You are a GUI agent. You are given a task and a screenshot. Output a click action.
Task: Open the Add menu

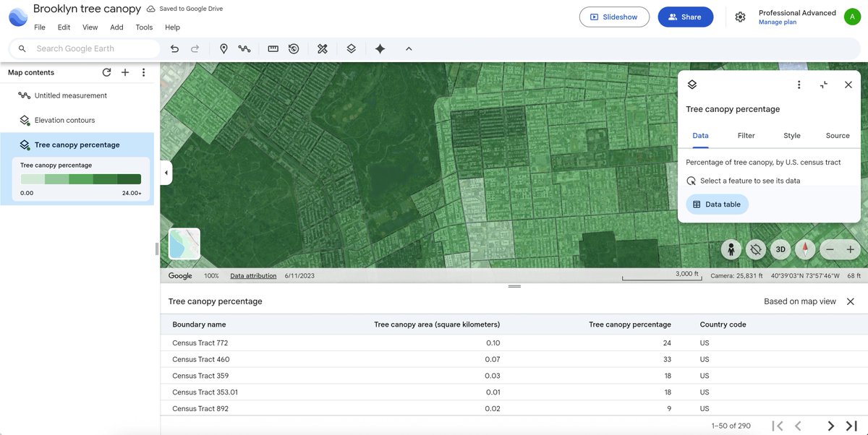[116, 27]
